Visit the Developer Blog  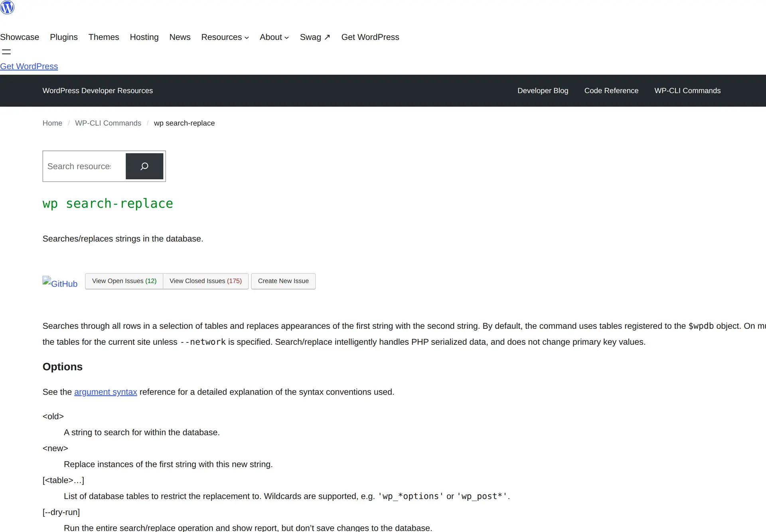[543, 91]
